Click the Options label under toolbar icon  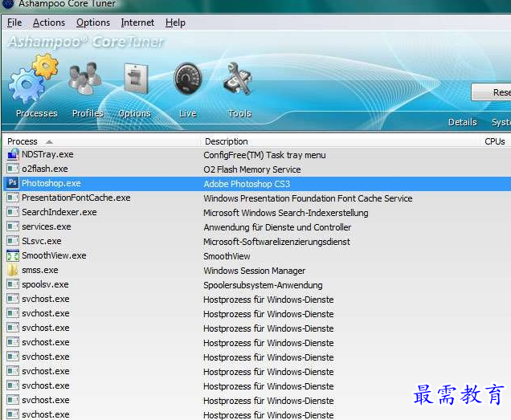pos(134,113)
